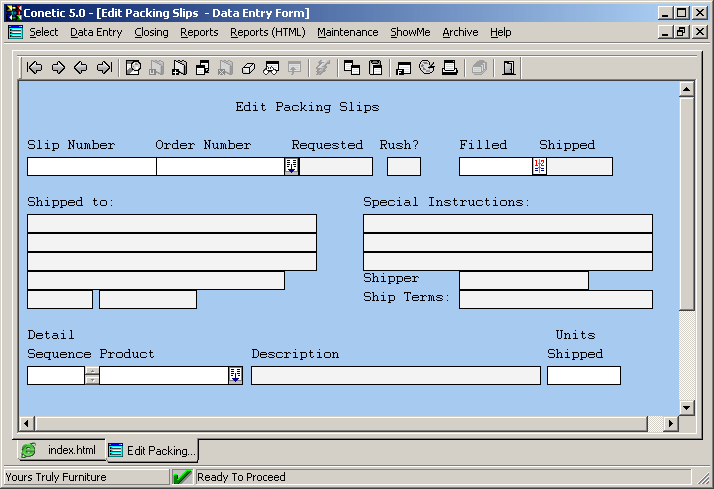Jump to the last record arrow icon

point(104,68)
